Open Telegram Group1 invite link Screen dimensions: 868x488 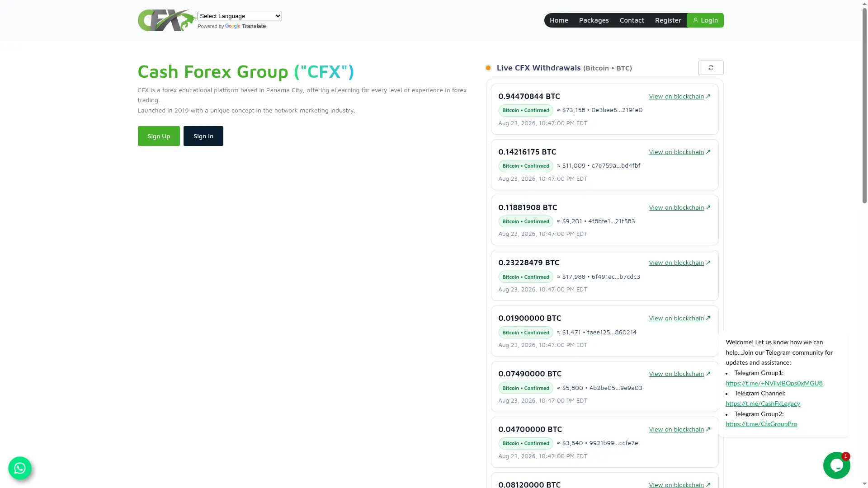point(774,383)
